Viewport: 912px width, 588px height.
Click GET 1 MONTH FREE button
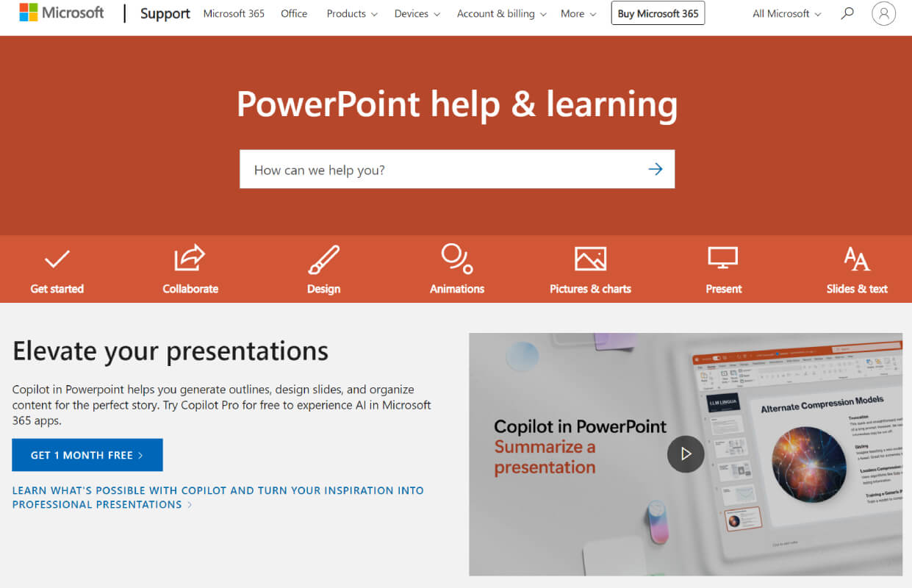pyautogui.click(x=87, y=455)
